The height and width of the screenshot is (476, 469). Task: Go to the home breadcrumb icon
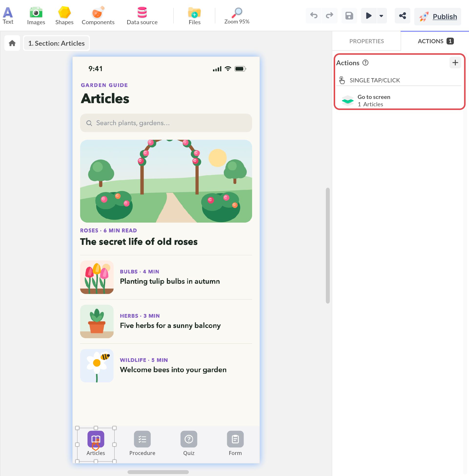[12, 43]
